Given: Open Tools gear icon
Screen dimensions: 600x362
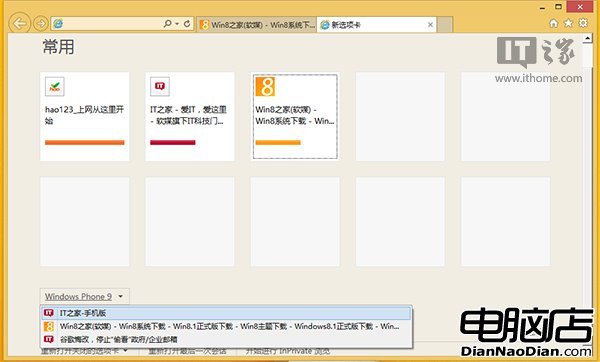Looking at the screenshot, I should click(583, 23).
